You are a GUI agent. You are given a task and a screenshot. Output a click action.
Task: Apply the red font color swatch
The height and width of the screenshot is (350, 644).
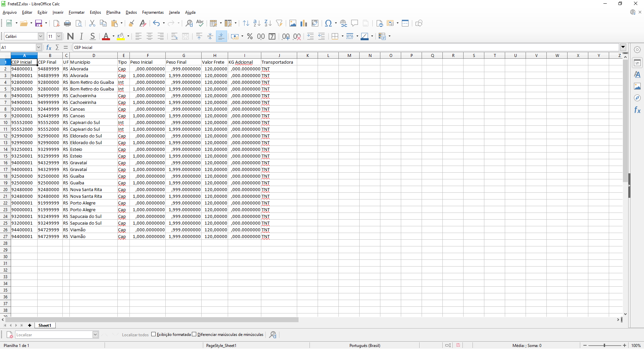106,36
